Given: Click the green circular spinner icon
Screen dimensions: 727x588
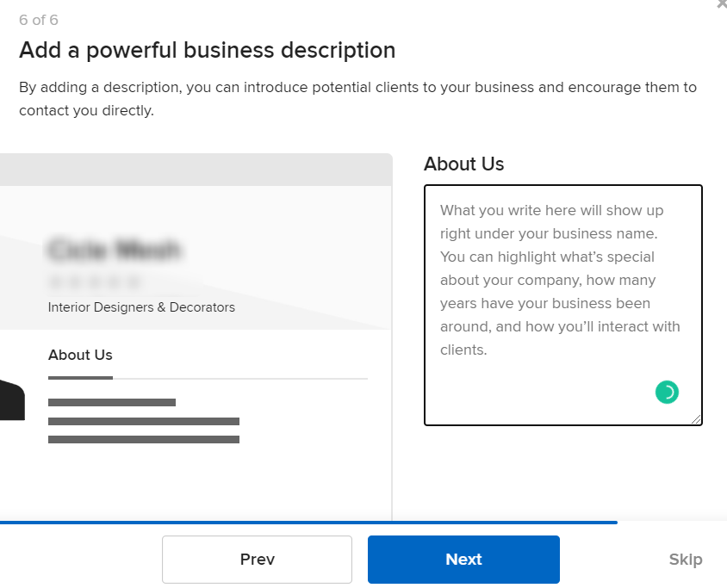Looking at the screenshot, I should coord(667,392).
